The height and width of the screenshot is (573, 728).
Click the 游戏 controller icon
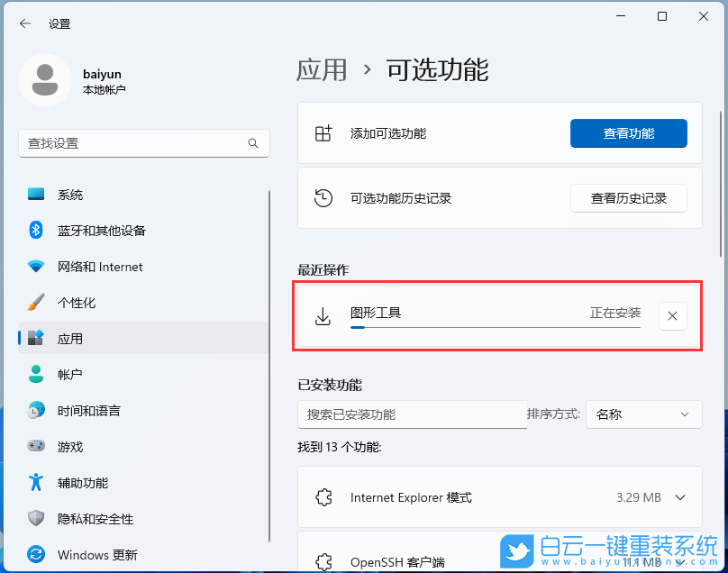[36, 447]
